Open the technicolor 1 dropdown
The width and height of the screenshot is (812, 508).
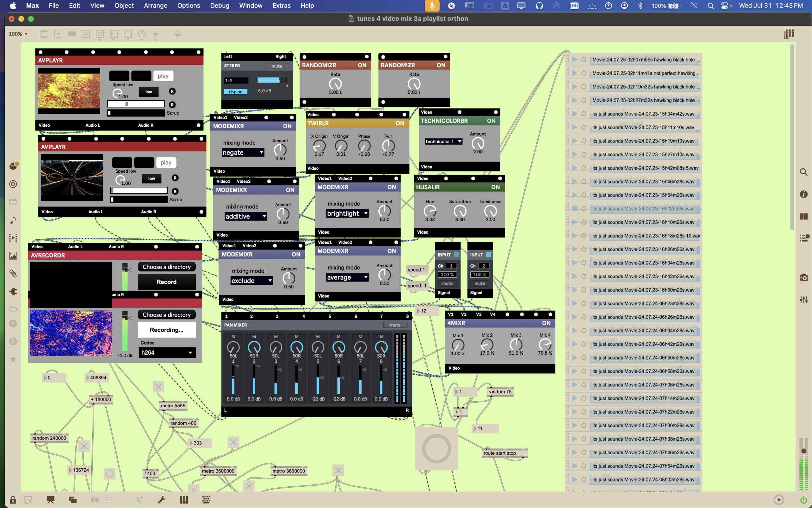pos(443,142)
